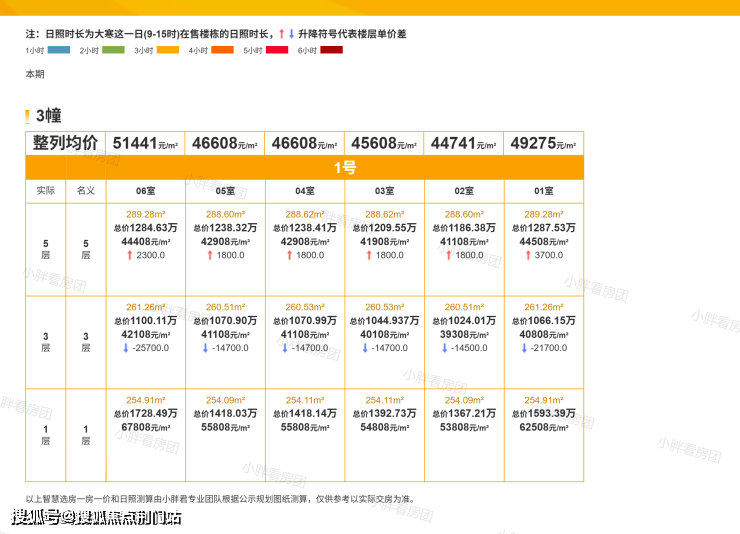Screen dimensions: 740x534
Task: Select the 1小时 blue legend swatch
Action: click(59, 50)
